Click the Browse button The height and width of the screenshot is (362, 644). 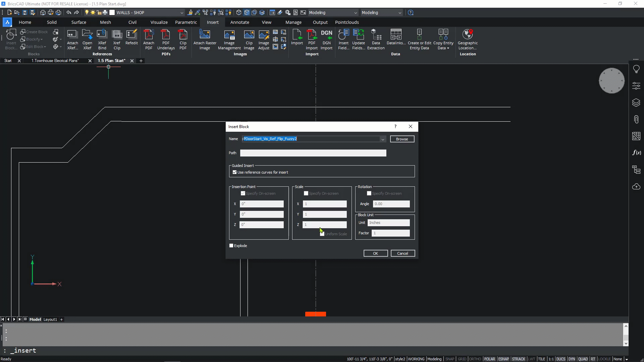[x=402, y=139]
